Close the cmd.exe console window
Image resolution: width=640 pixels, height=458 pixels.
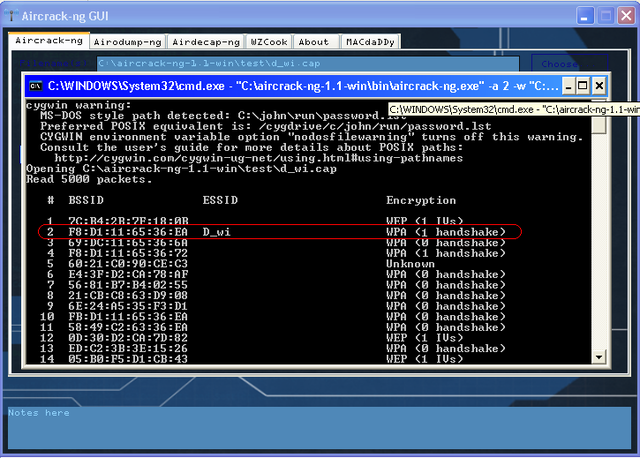(x=599, y=86)
